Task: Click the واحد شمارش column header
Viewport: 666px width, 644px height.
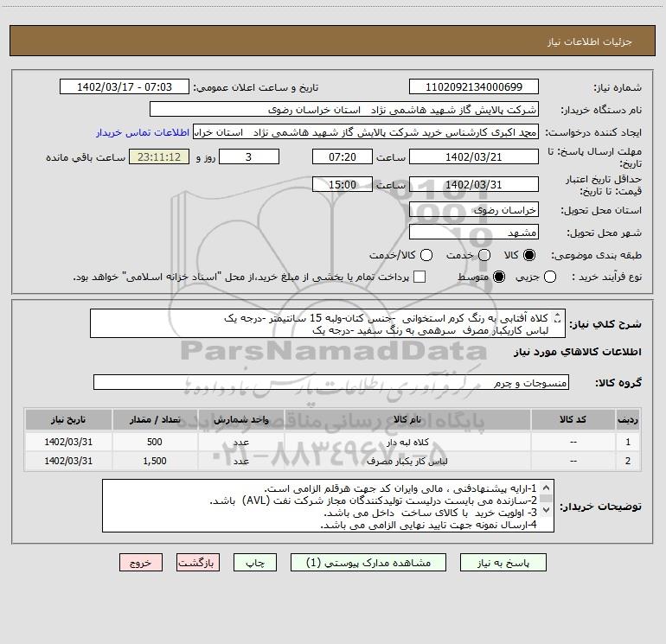Action: pos(240,420)
